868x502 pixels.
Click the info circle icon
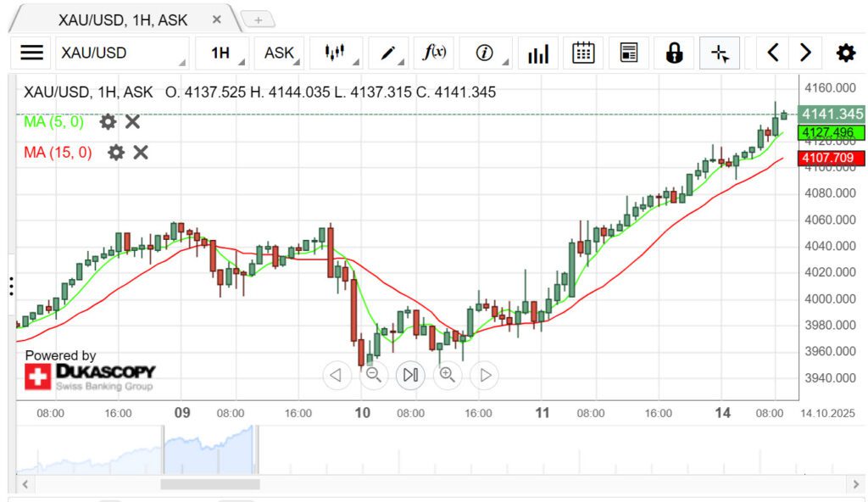[x=484, y=53]
